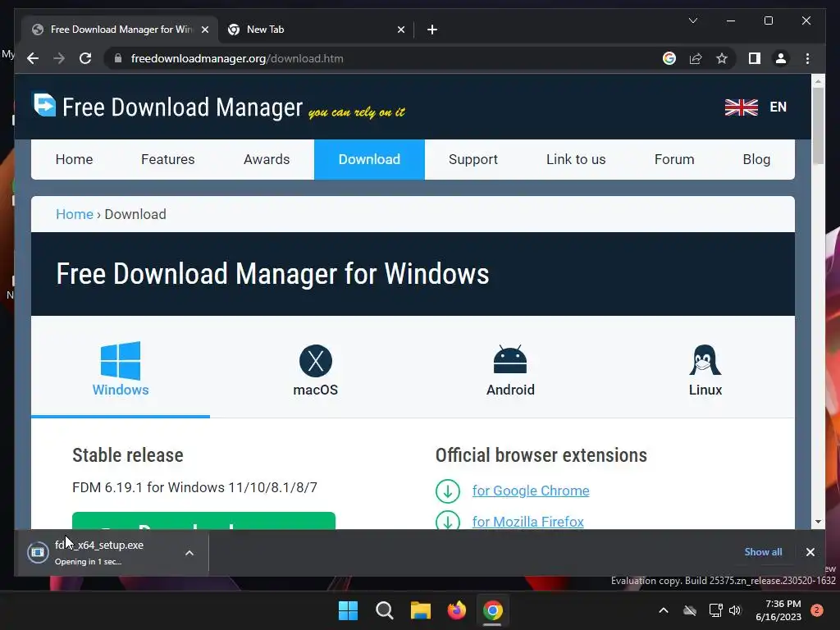Image resolution: width=840 pixels, height=630 pixels.
Task: Open taskbar Search icon
Action: pos(384,610)
